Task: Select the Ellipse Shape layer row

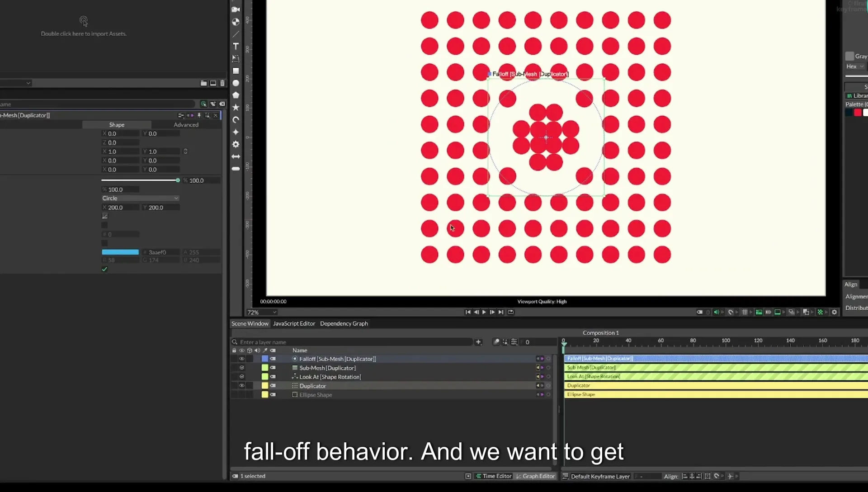Action: pos(391,395)
